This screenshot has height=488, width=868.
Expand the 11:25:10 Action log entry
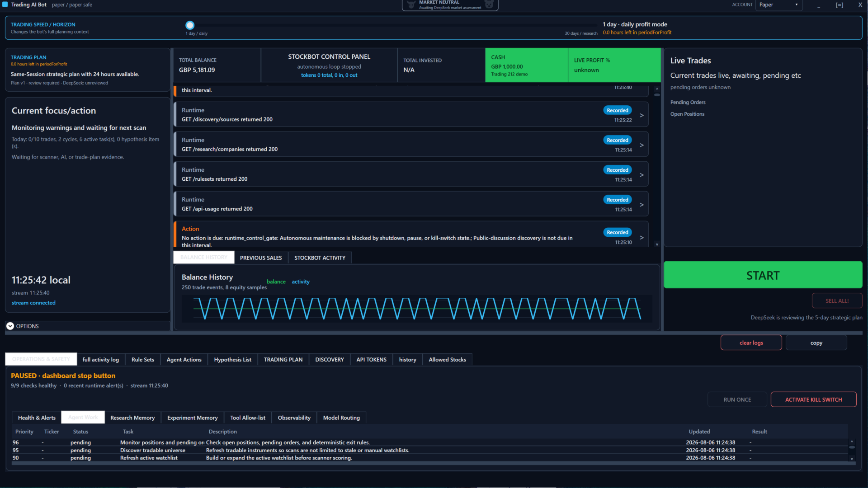point(642,237)
